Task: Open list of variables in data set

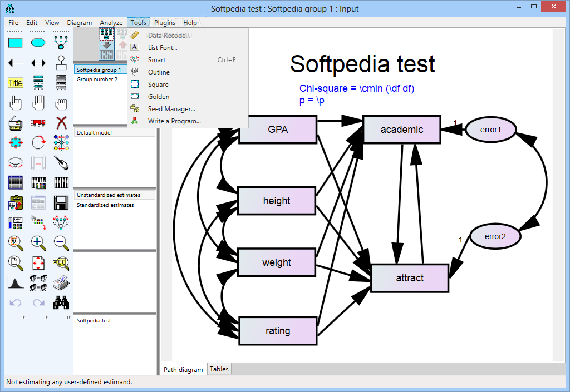Action: pos(61,83)
